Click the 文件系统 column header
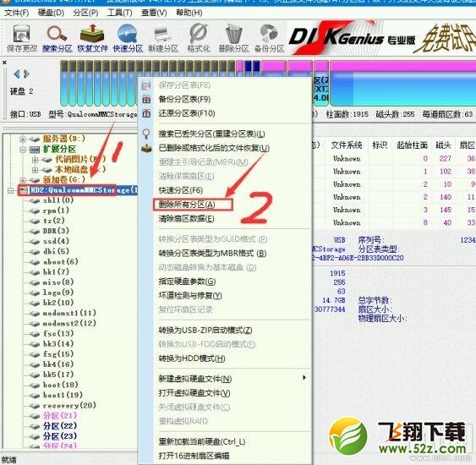 (347, 145)
